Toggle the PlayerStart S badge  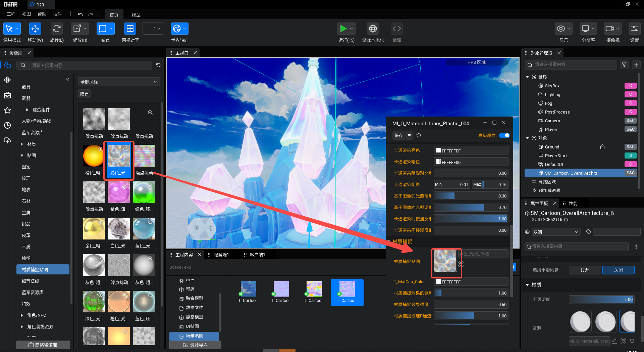pyautogui.click(x=631, y=156)
